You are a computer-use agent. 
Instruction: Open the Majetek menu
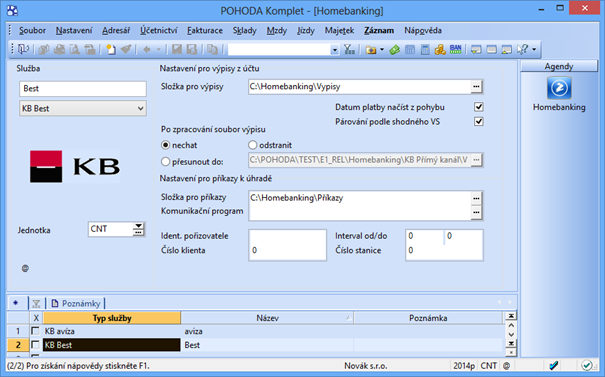tap(340, 30)
